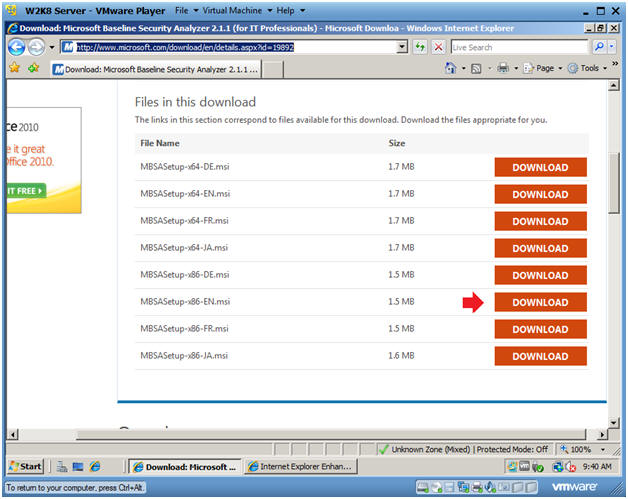Download MBSASetup-x64-JA.msi

(x=540, y=248)
